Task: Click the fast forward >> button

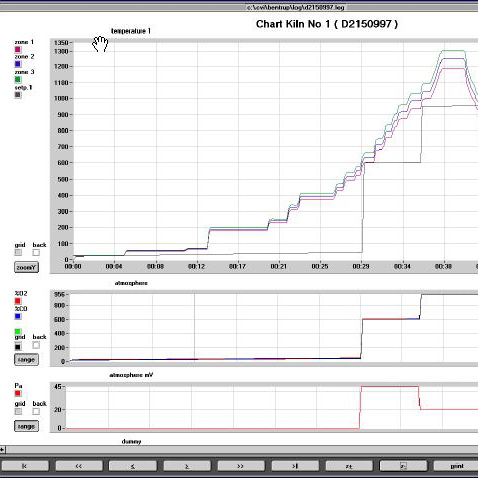Action: [x=241, y=466]
